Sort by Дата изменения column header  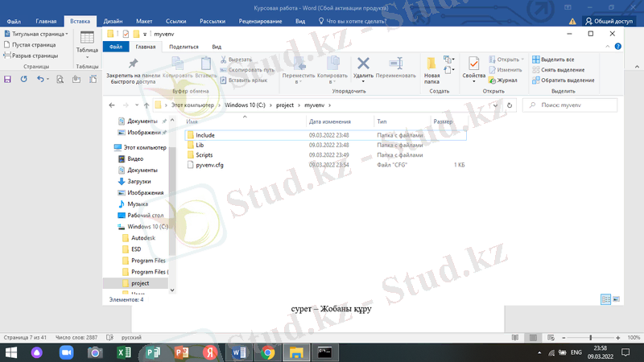(330, 121)
